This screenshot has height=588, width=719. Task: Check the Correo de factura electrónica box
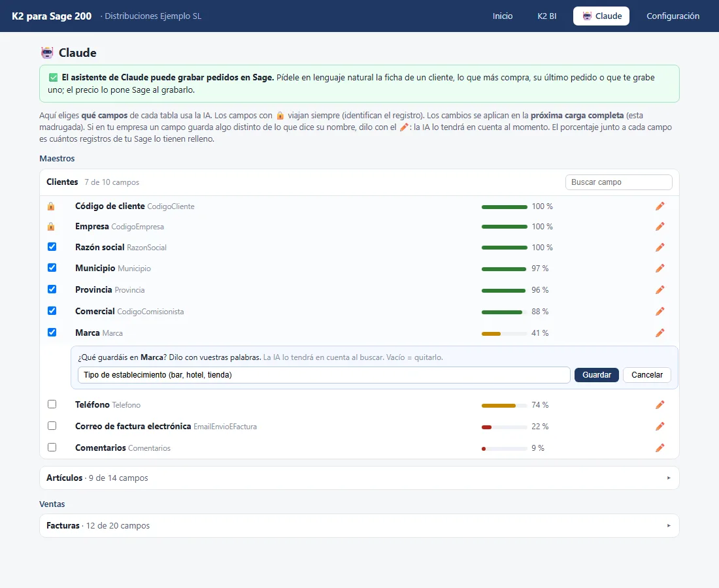click(x=52, y=426)
